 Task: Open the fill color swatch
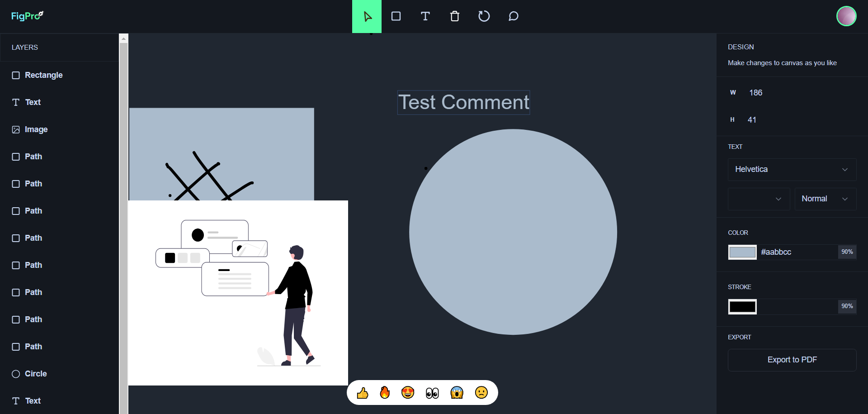[742, 252]
